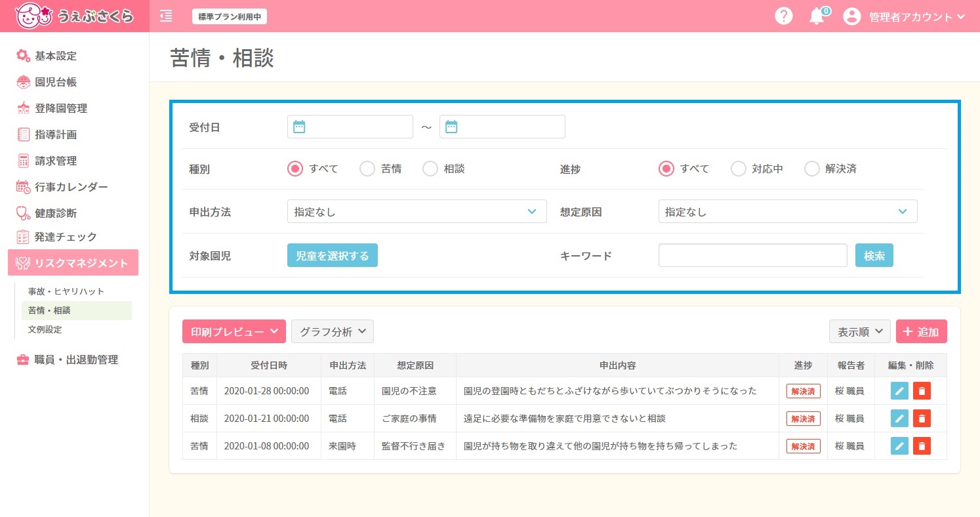Select 種別 すべて radio button
Image resolution: width=980 pixels, height=517 pixels.
point(295,169)
